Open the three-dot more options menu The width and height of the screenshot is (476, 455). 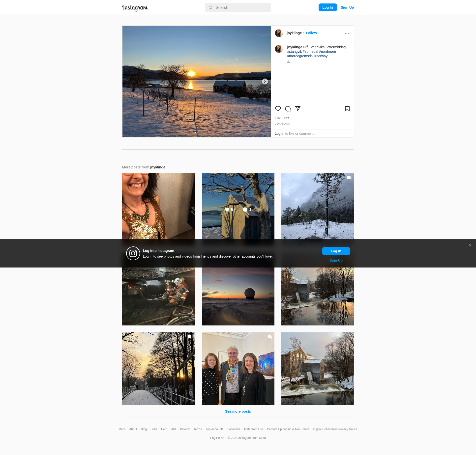(x=347, y=33)
